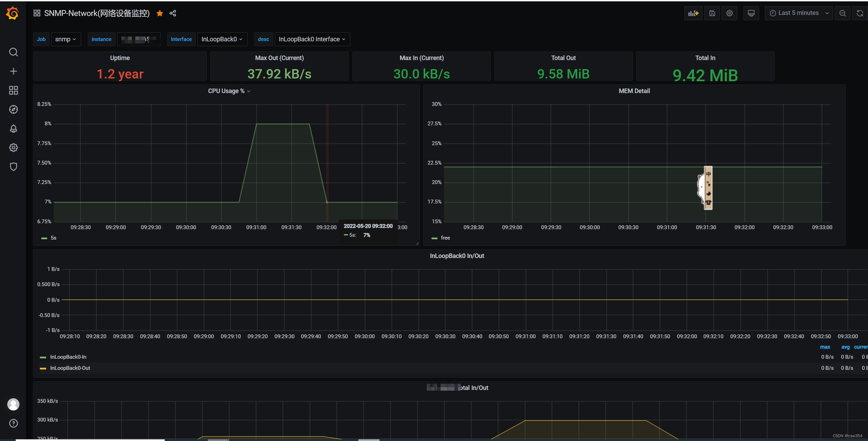
Task: Click the refresh dashboard button
Action: (x=860, y=13)
